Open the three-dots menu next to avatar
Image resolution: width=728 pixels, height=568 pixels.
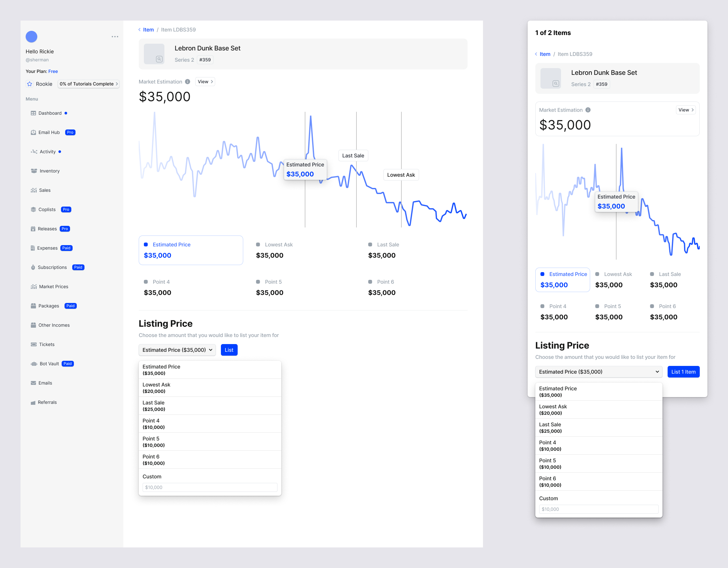tap(115, 37)
